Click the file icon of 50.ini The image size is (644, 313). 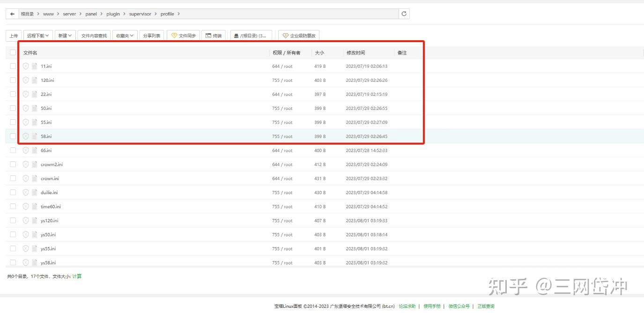tap(35, 109)
